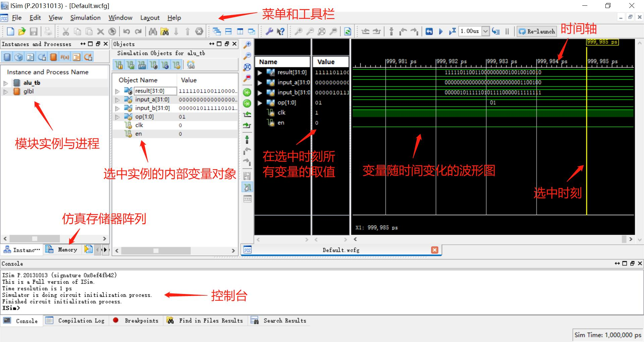Pause simulation with the break icon
The width and height of the screenshot is (644, 342).
coord(507,31)
